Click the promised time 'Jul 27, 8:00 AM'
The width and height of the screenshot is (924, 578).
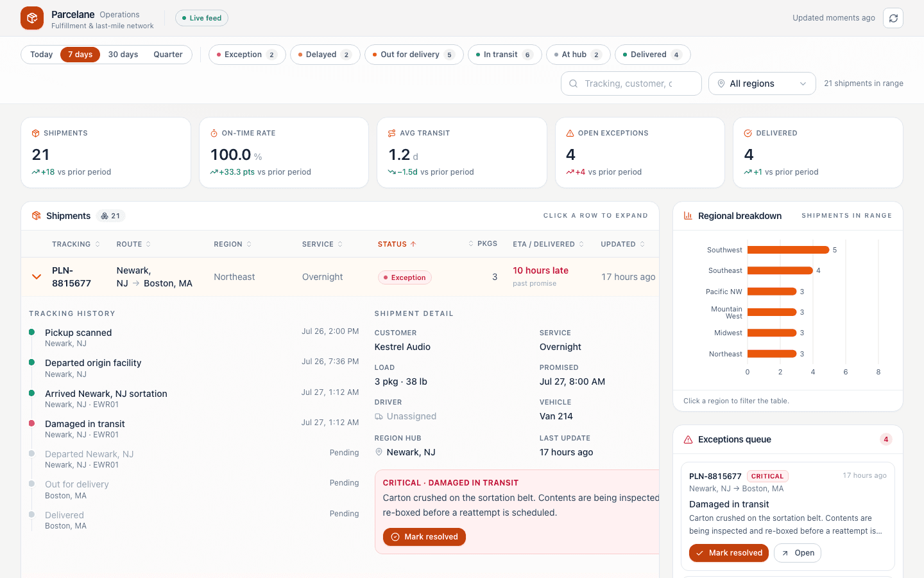tap(572, 381)
